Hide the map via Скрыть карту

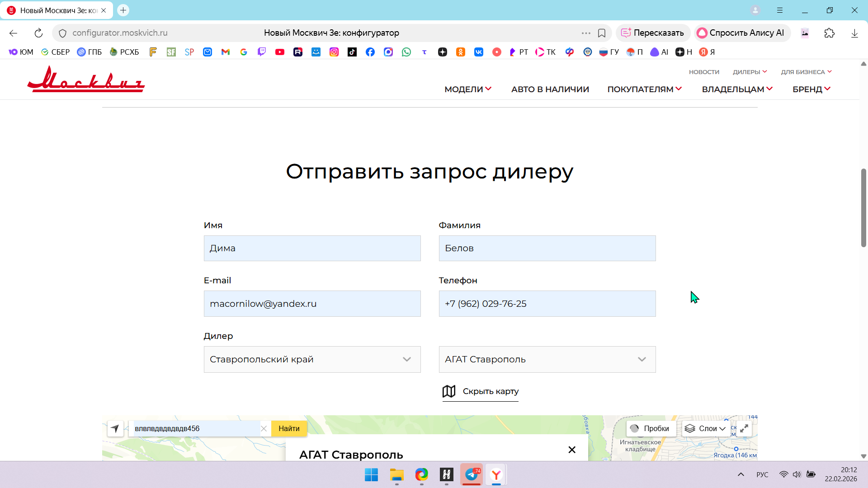point(481,391)
